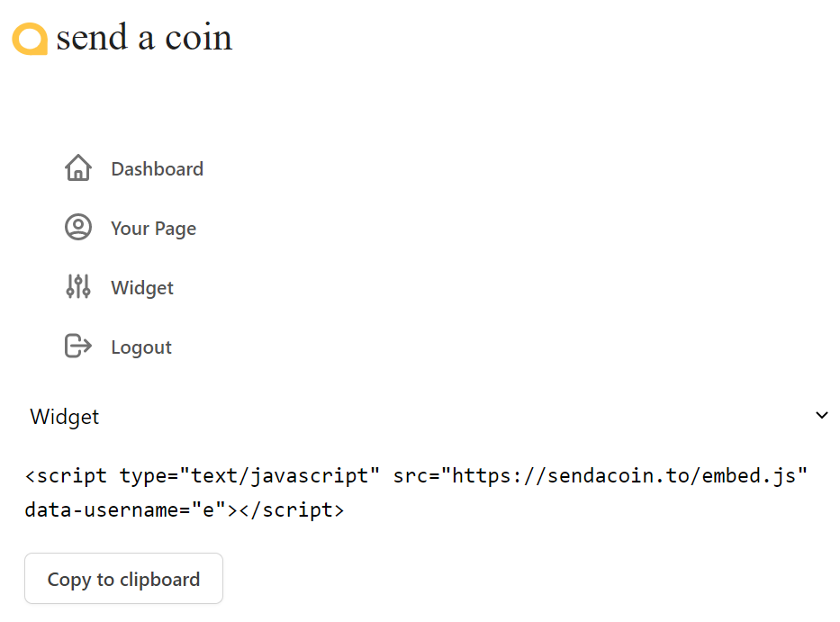Navigate to Your Page
The width and height of the screenshot is (840, 622).
tap(153, 228)
